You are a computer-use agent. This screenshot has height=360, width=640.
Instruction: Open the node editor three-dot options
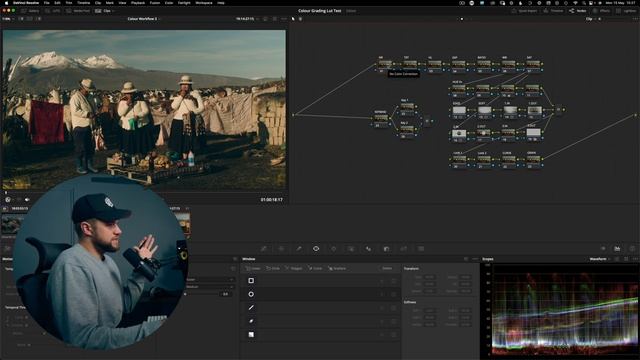pos(635,19)
